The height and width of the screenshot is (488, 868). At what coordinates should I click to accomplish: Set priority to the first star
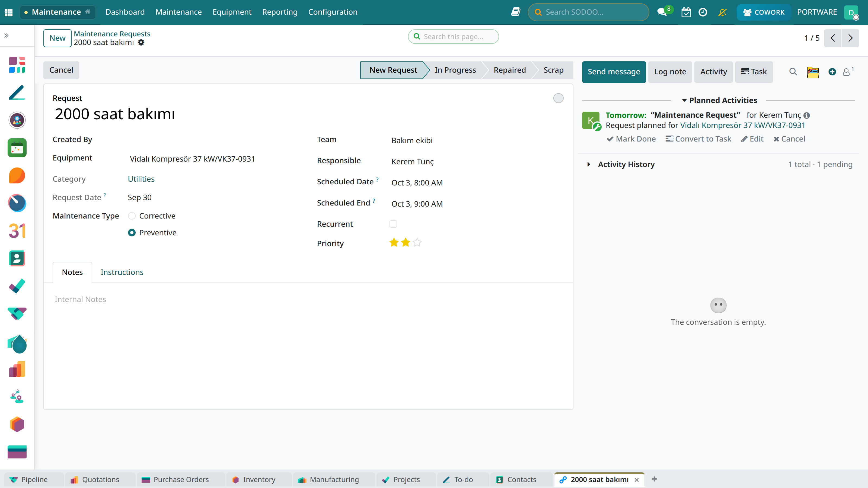[394, 242]
